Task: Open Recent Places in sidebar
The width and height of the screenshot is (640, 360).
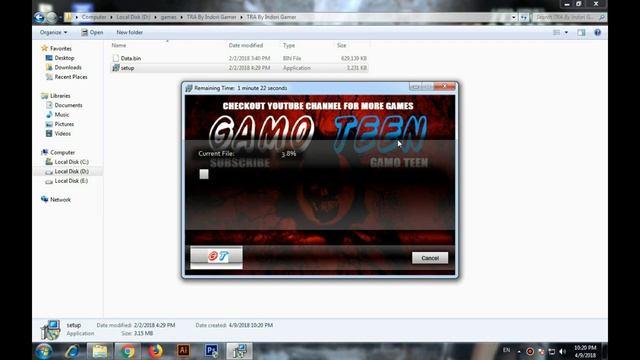Action: click(71, 77)
